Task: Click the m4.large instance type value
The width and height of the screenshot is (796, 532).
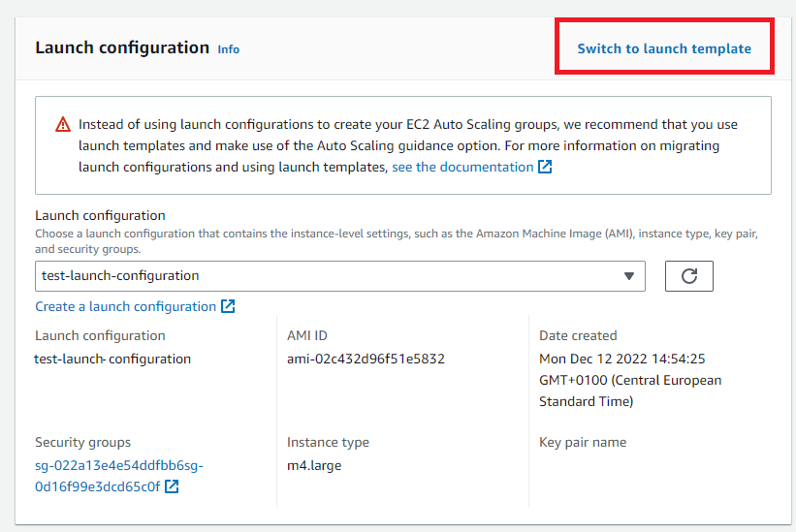Action: point(314,465)
